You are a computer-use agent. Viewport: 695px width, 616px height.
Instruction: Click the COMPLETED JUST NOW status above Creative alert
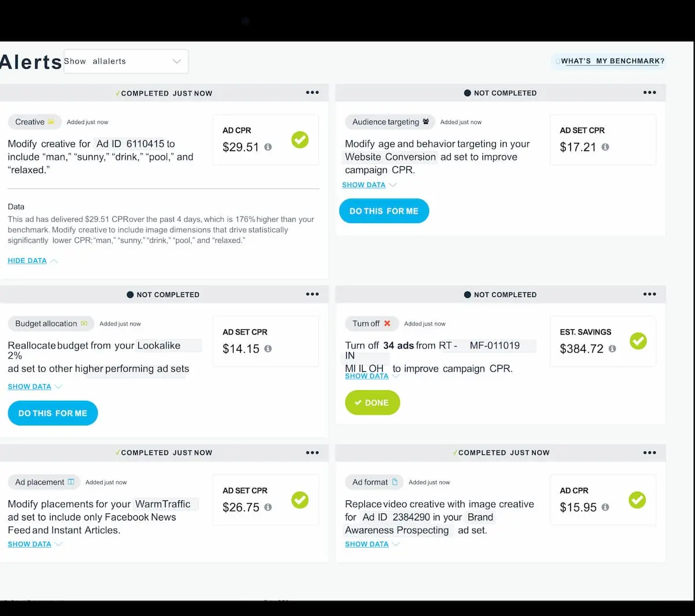pos(164,93)
